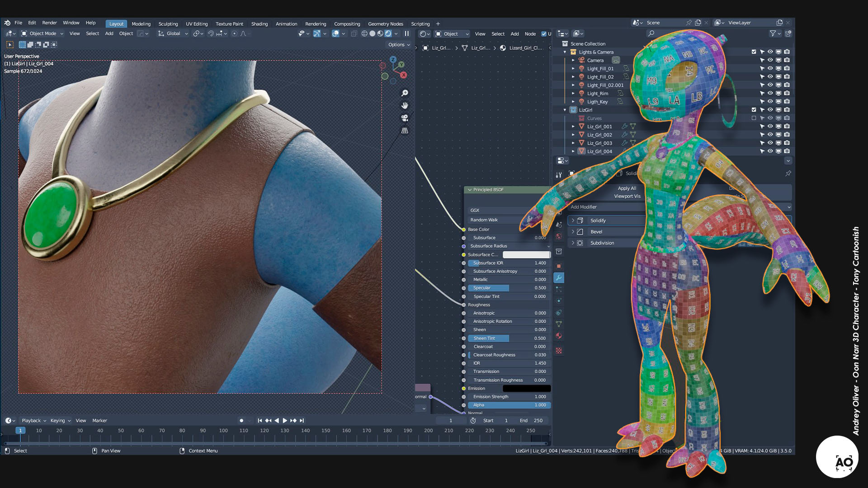Toggle the properties editor pin icon
Screen dimensions: 868x488
(788, 173)
